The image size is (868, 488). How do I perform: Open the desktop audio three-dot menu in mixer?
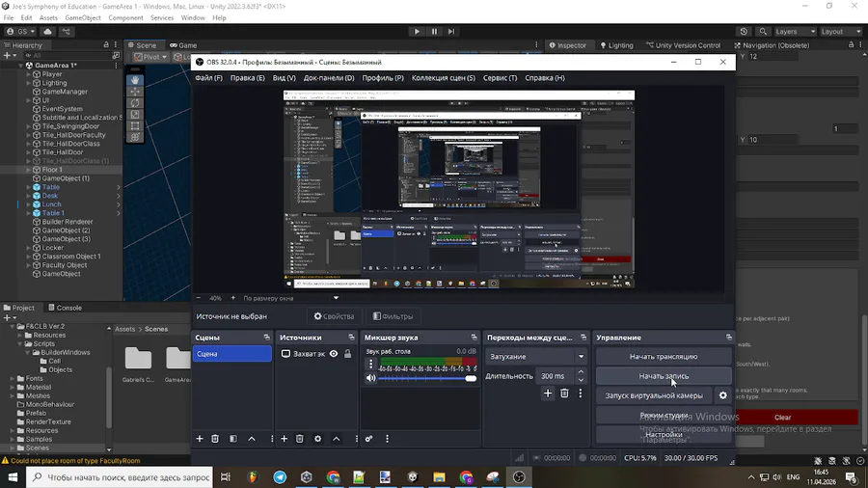[371, 364]
